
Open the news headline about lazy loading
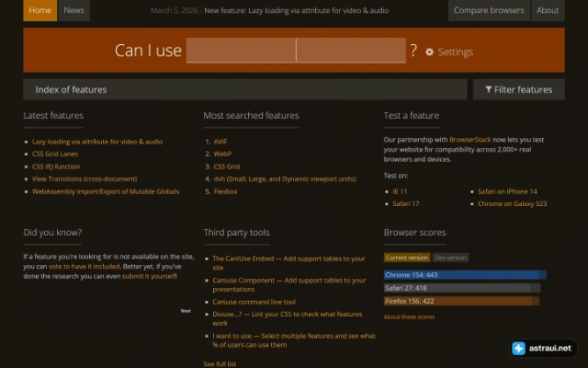coord(296,10)
